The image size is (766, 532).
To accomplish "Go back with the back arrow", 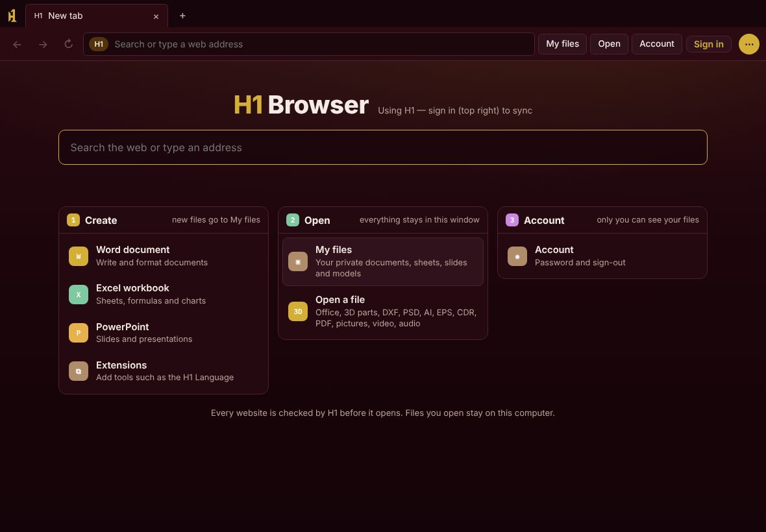I will point(17,44).
